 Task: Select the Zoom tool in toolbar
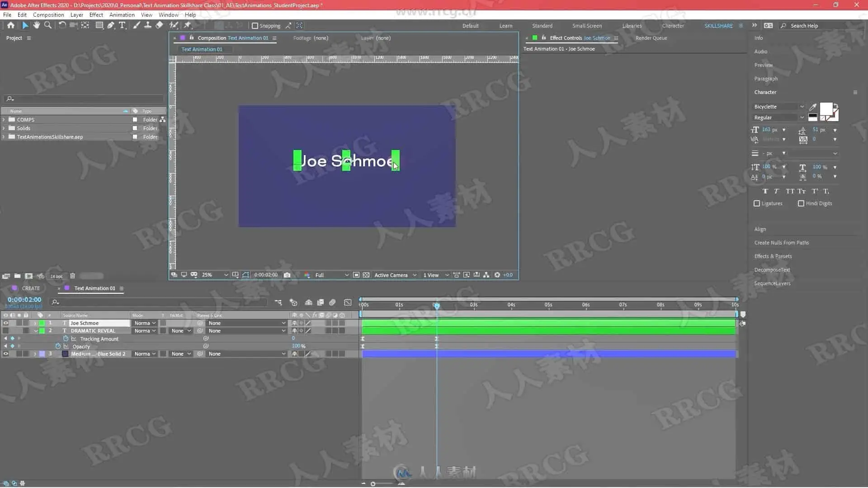(48, 25)
